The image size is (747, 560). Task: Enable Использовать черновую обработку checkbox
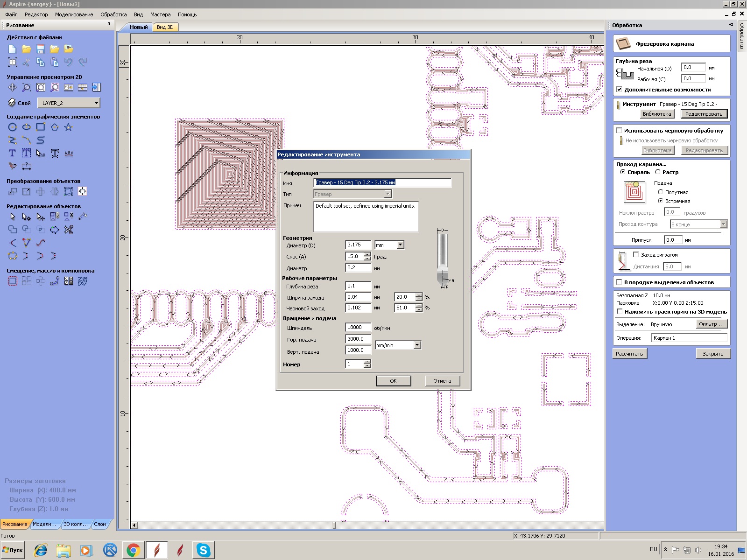[619, 131]
